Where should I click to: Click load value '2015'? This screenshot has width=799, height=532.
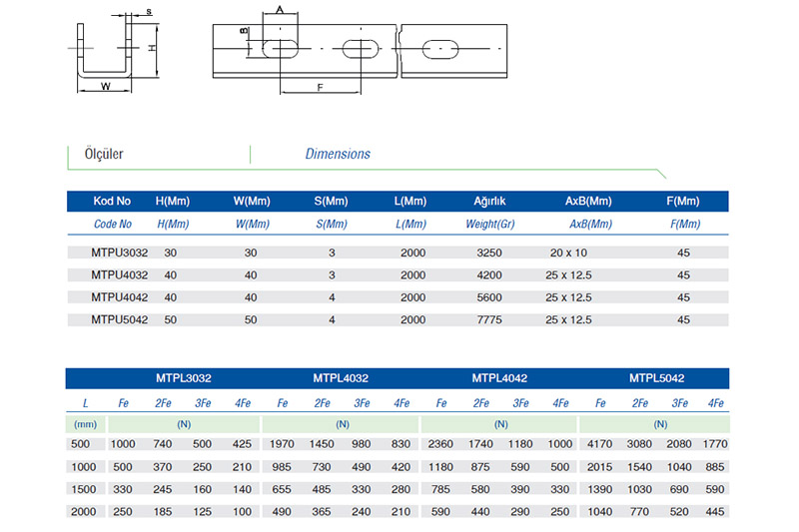pyautogui.click(x=600, y=467)
